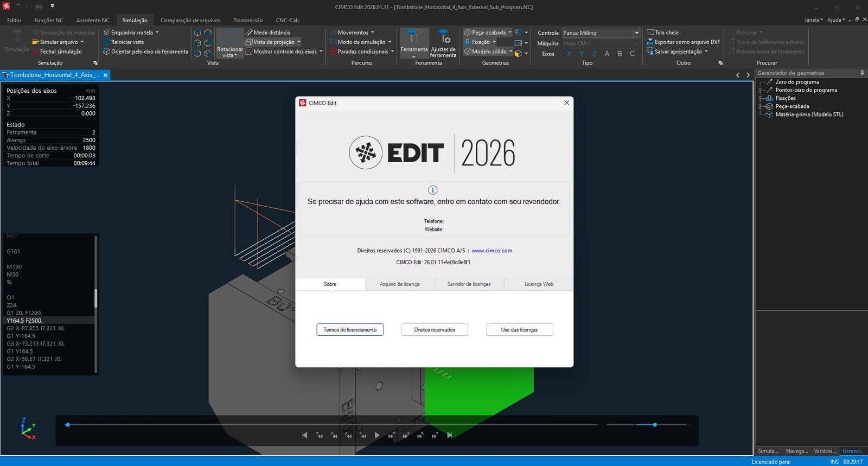Toggle A axis button

coord(607,54)
